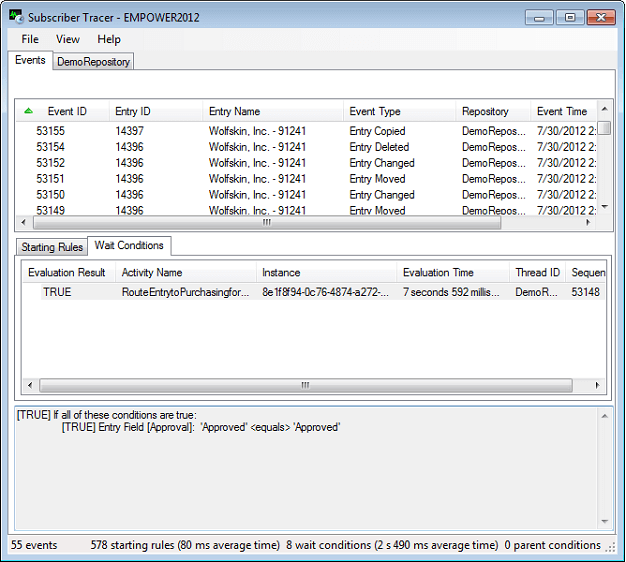Click the events list vertical scrollbar down arrow

604,207
